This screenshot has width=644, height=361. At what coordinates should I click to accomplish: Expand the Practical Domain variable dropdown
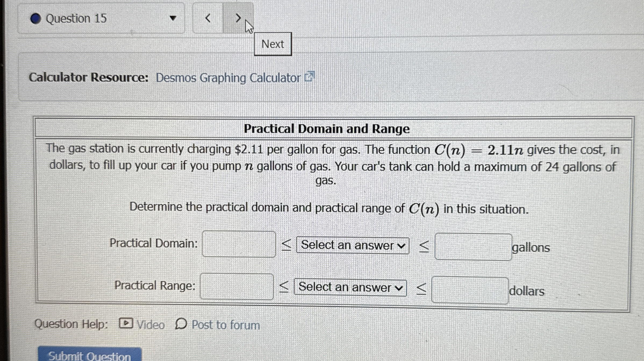[352, 245]
